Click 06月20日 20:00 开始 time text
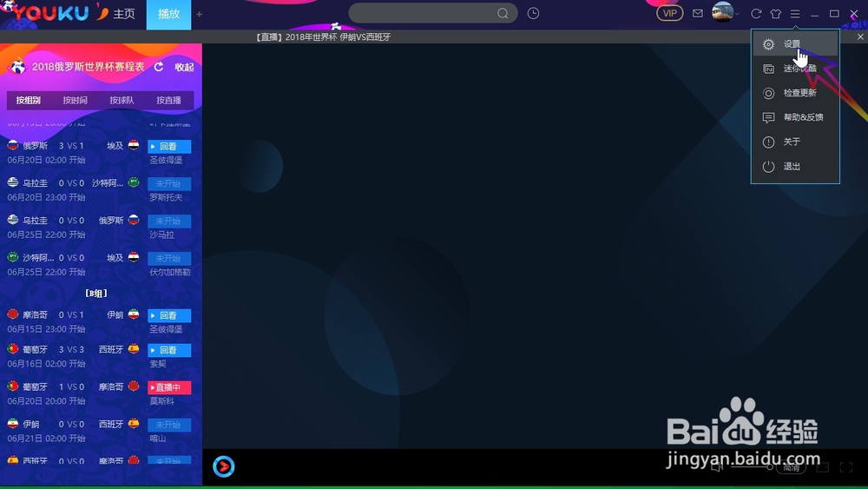Screen dimensions: 868x489 point(47,401)
